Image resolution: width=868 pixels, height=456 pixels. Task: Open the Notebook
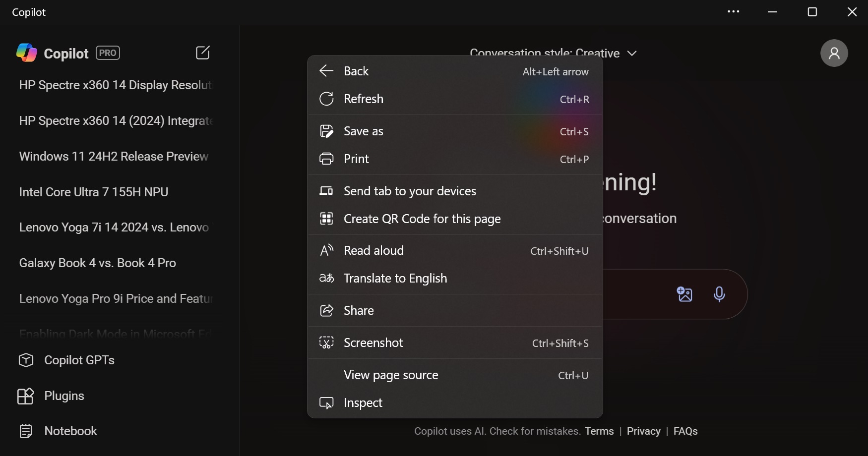[71, 431]
